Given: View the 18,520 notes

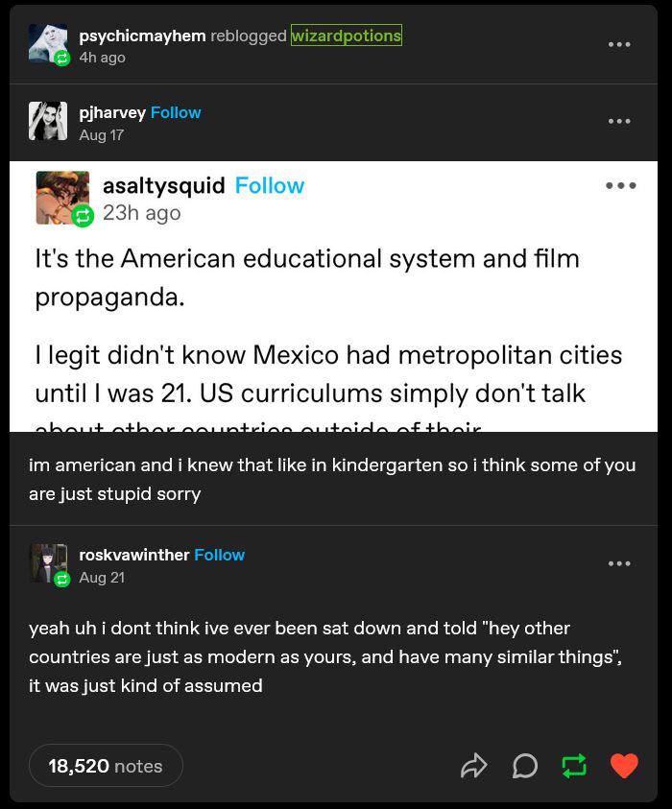Looking at the screenshot, I should pyautogui.click(x=106, y=766).
